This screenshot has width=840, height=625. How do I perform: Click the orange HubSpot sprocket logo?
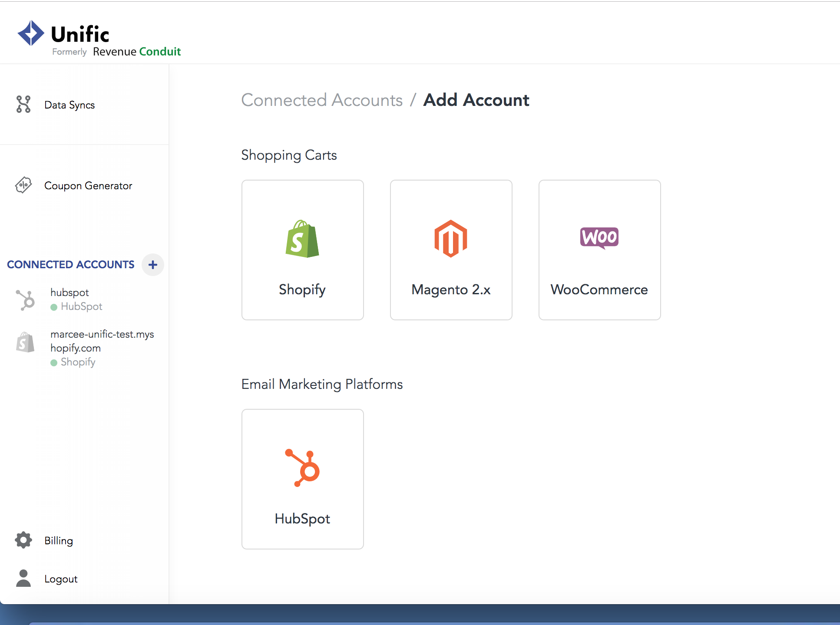[x=302, y=468]
